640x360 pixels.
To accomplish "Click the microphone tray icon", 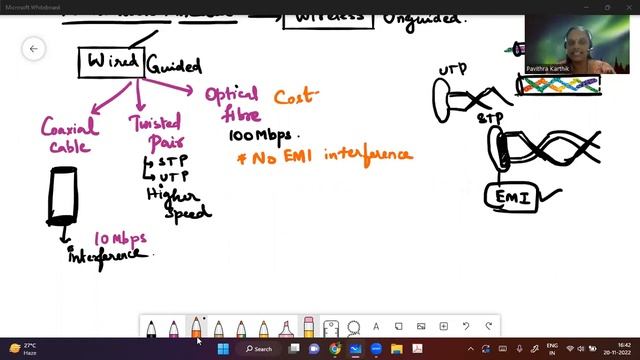I will [x=519, y=349].
